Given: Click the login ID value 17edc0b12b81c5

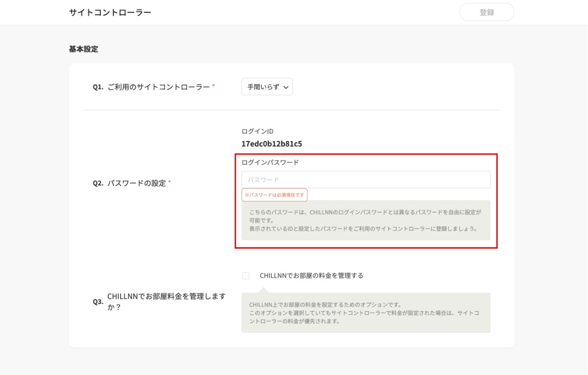Looking at the screenshot, I should coord(271,144).
